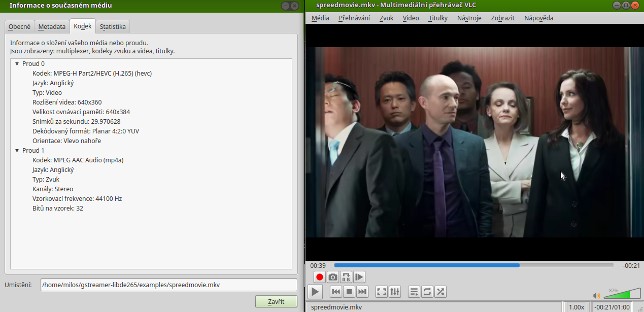The height and width of the screenshot is (312, 644).
Task: Maximize the VLC player window
Action: tap(626, 6)
